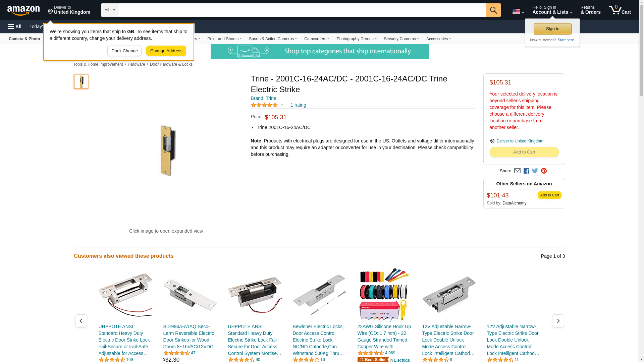The height and width of the screenshot is (362, 644).
Task: Show next page of viewed products
Action: pyautogui.click(x=558, y=321)
